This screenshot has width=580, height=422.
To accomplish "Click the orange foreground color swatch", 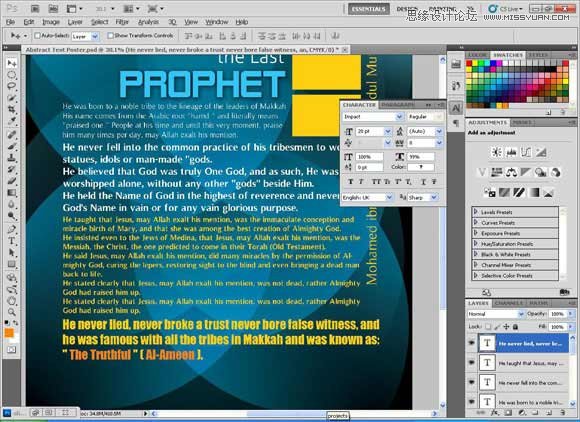I will [x=9, y=333].
